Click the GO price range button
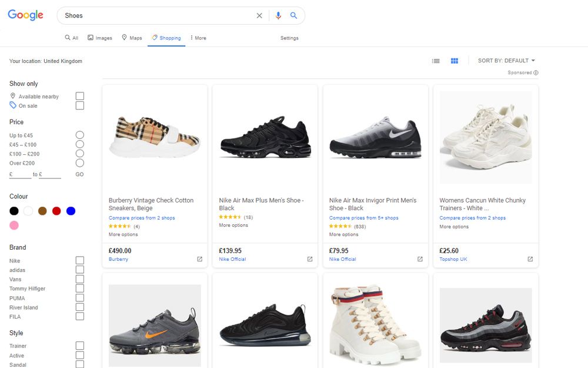This screenshot has width=588, height=368. [79, 174]
